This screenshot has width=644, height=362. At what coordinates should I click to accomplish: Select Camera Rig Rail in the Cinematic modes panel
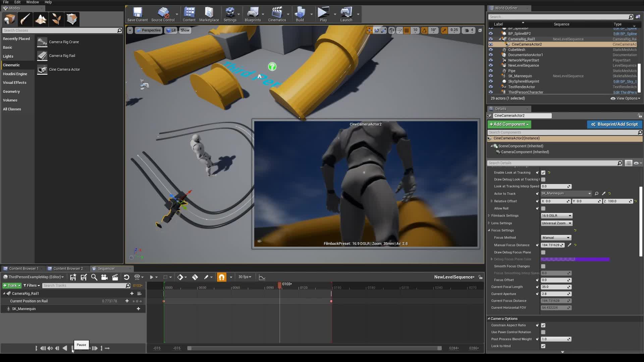point(62,56)
